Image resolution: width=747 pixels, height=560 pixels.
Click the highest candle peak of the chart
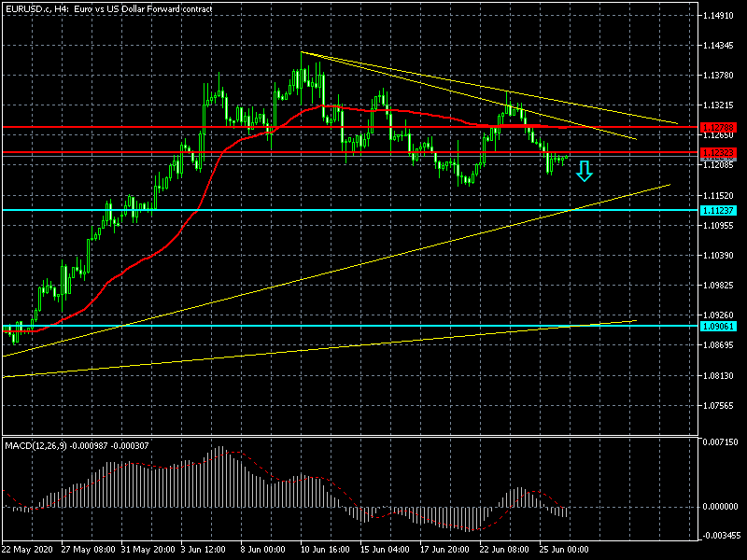click(302, 54)
